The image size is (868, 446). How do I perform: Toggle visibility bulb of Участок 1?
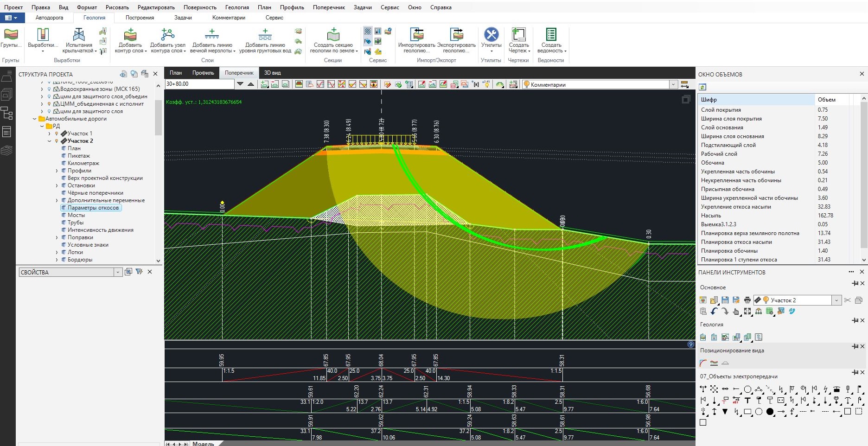[x=57, y=134]
